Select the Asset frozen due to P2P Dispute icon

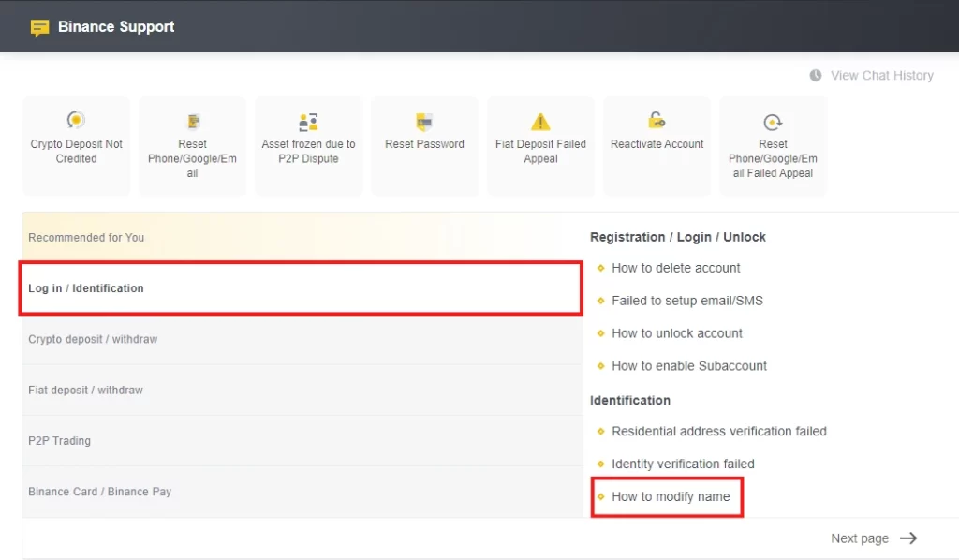(x=308, y=122)
